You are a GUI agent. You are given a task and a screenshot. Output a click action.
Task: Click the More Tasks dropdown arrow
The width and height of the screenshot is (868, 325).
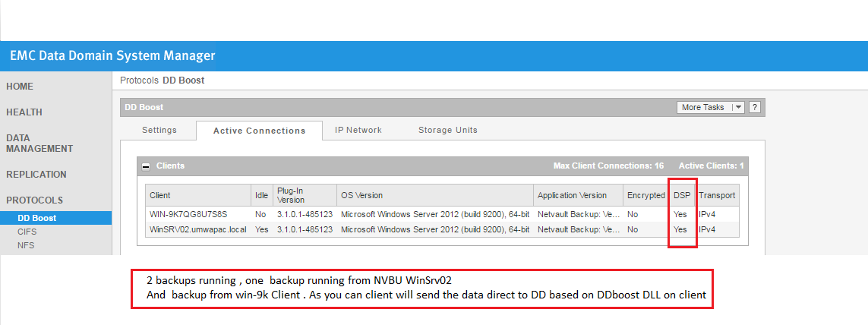[738, 107]
